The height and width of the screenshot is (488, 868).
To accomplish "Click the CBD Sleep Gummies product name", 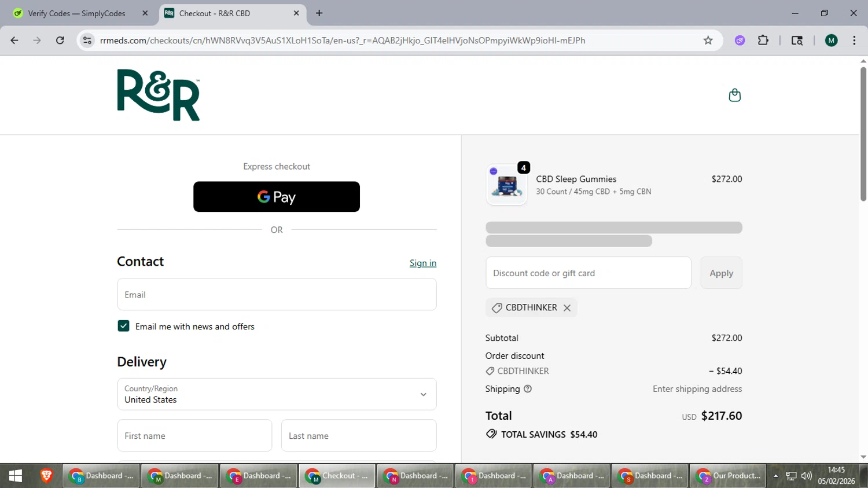I will (x=576, y=179).
